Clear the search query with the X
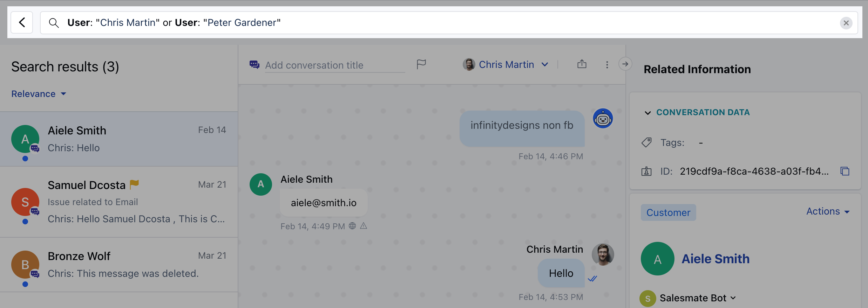Viewport: 868px width, 308px height. pyautogui.click(x=846, y=23)
